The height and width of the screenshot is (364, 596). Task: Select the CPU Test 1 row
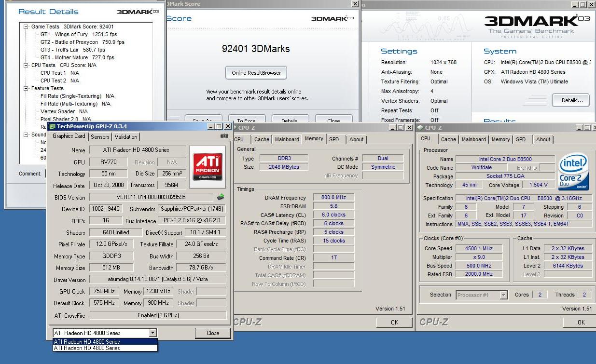(60, 73)
